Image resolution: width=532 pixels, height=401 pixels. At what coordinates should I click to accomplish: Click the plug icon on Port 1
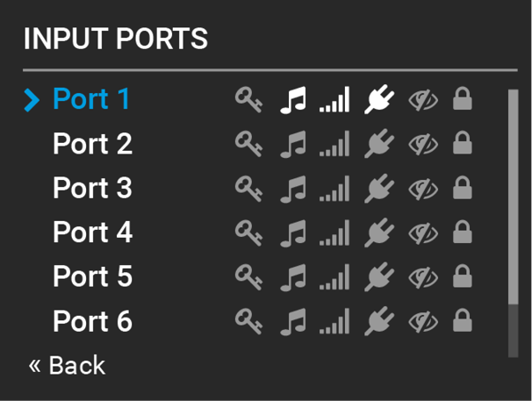[379, 99]
